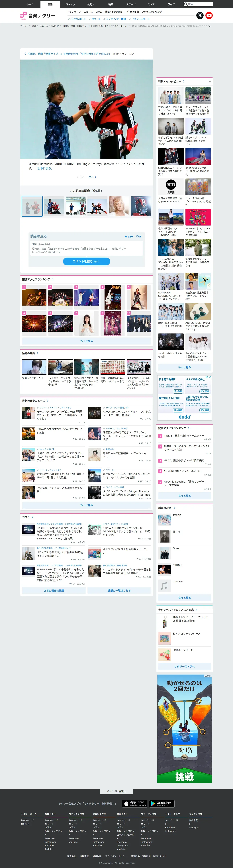Switch to the お笑い top tab
233x868 pixels.
coord(91,4)
